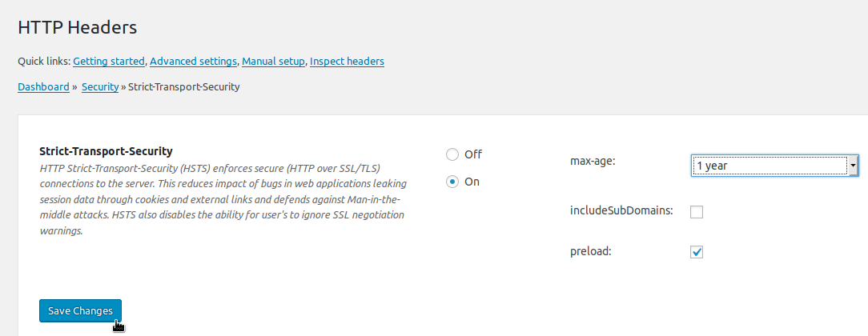Open the Manual setup link

point(273,61)
